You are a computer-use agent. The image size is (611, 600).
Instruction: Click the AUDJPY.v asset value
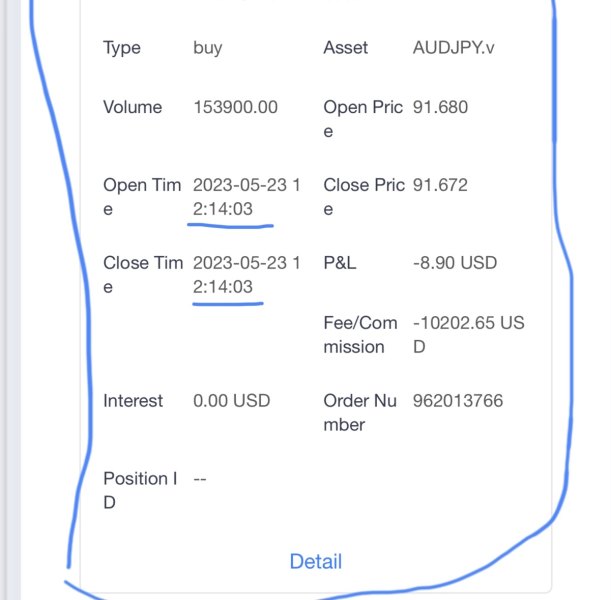tap(453, 48)
